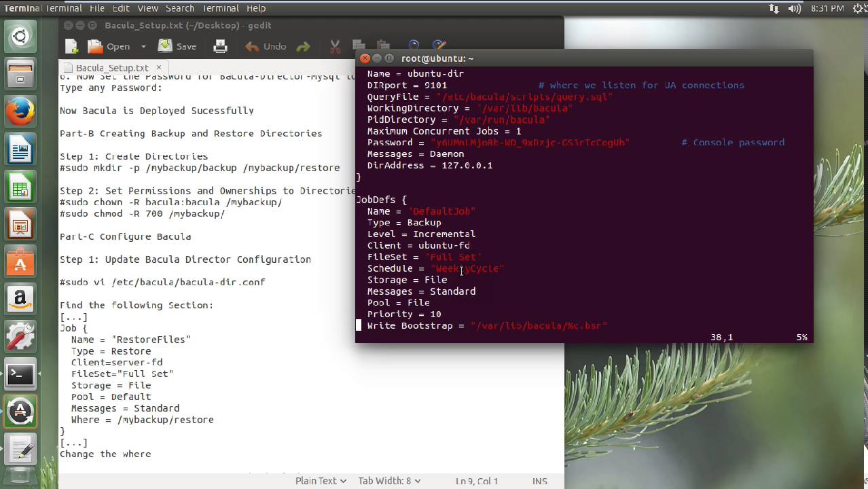The width and height of the screenshot is (868, 489).
Task: Open Ubuntu Dash from the launcher
Action: (x=20, y=37)
